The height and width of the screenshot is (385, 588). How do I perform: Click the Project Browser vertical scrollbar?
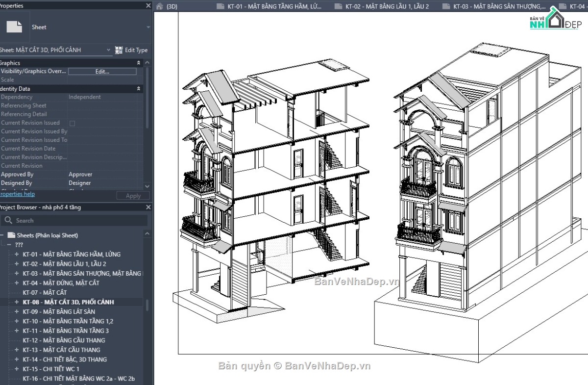pyautogui.click(x=147, y=304)
